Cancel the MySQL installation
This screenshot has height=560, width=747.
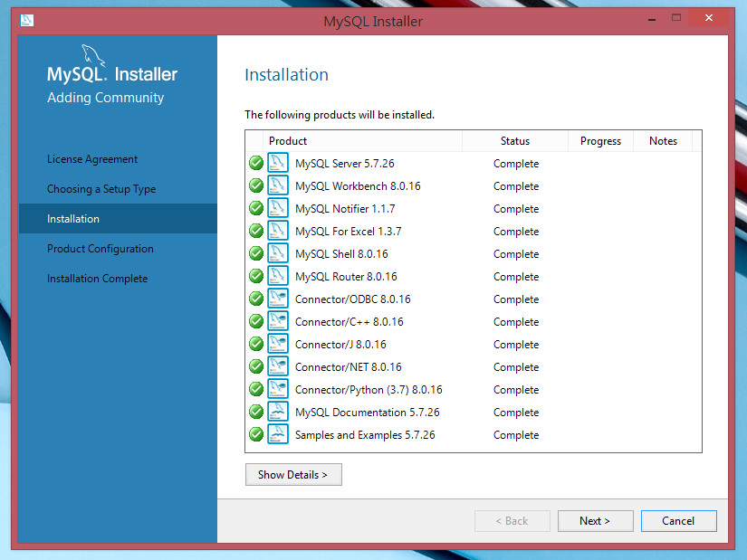[679, 521]
